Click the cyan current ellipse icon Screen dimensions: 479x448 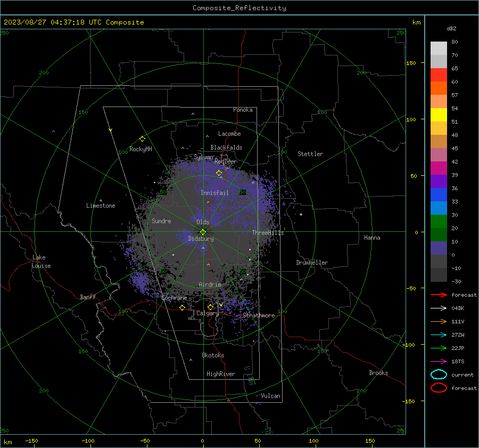(x=439, y=374)
